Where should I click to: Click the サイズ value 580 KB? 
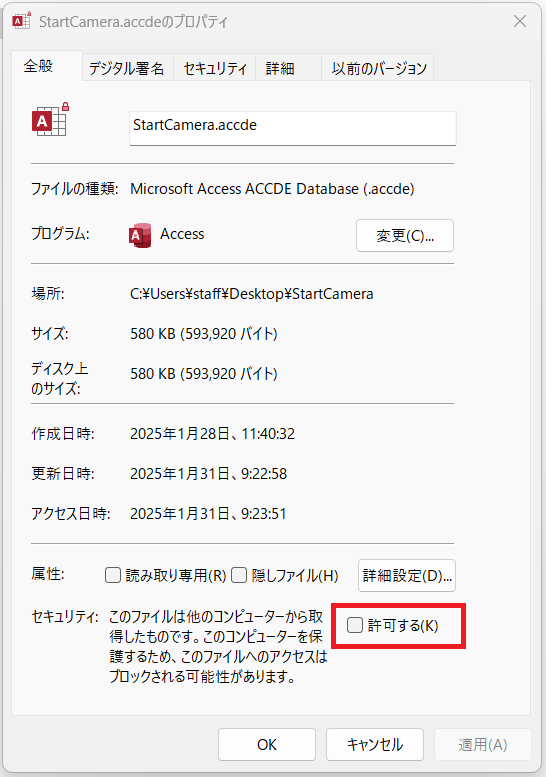[204, 334]
